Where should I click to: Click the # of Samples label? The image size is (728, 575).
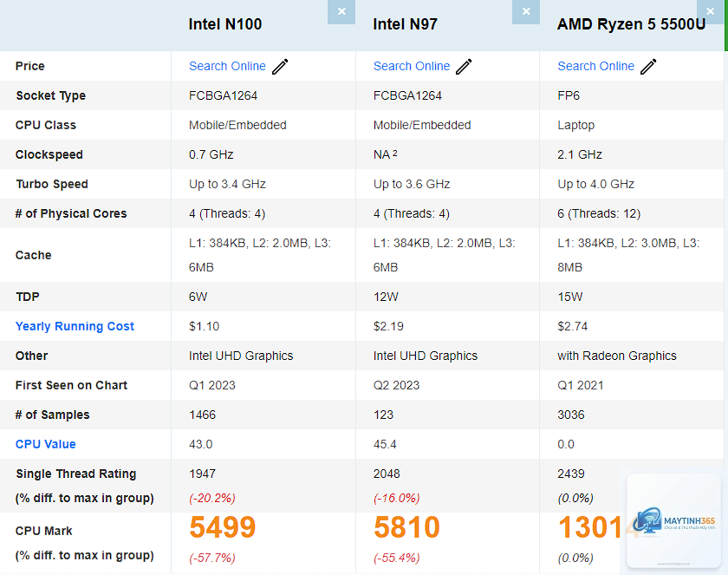(53, 415)
